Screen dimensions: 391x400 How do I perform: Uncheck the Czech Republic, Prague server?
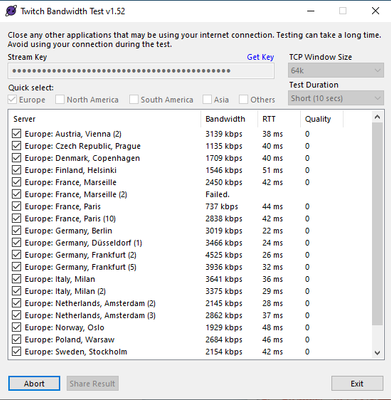point(16,146)
